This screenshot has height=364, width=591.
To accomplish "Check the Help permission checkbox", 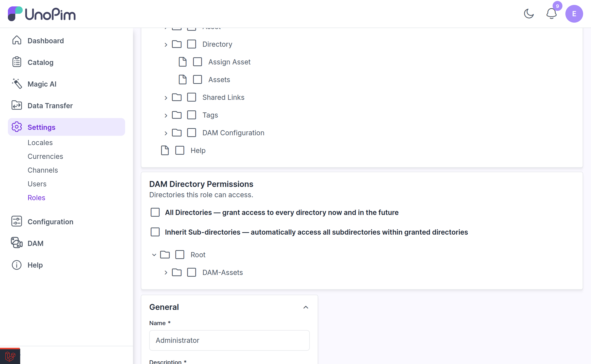I will (180, 151).
